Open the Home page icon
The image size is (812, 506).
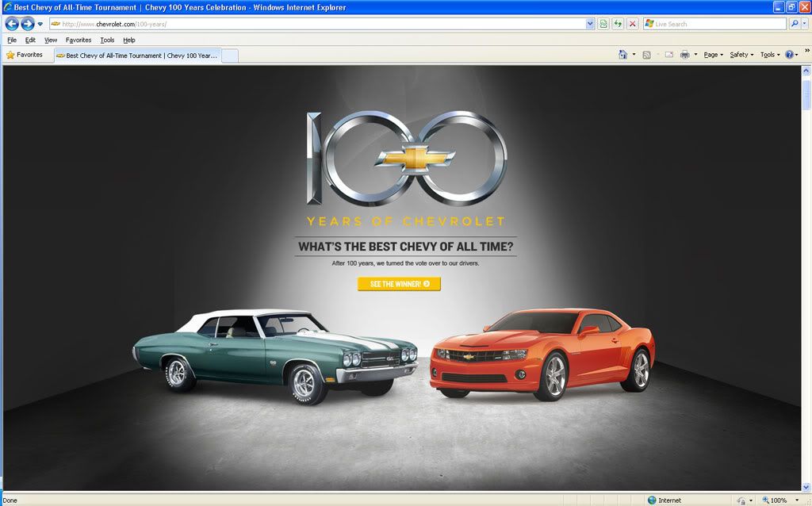coord(623,55)
